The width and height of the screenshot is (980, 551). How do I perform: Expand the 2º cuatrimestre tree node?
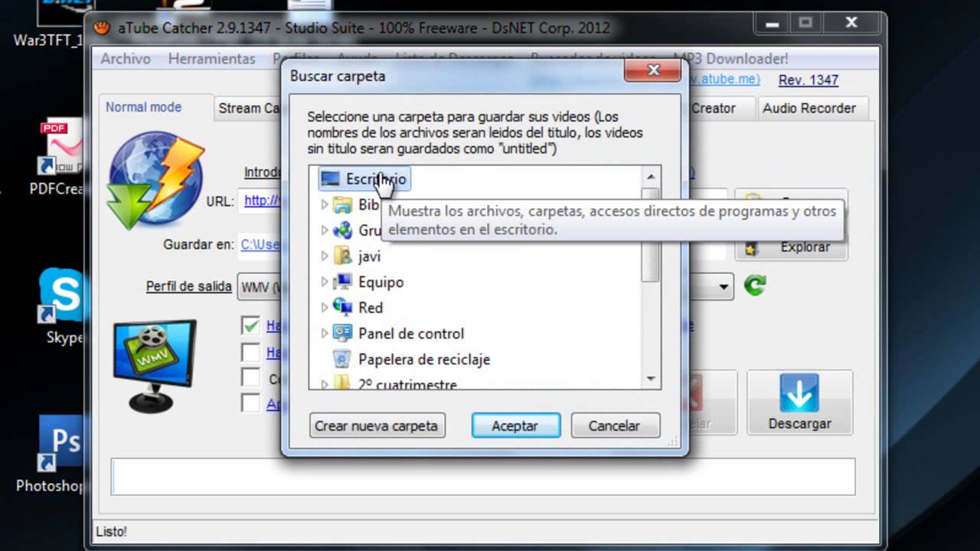point(324,383)
